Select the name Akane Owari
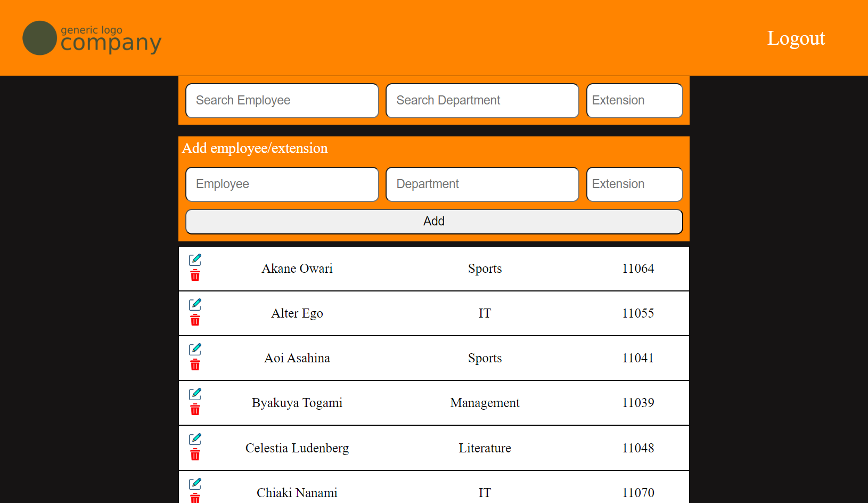The width and height of the screenshot is (868, 503). [297, 269]
